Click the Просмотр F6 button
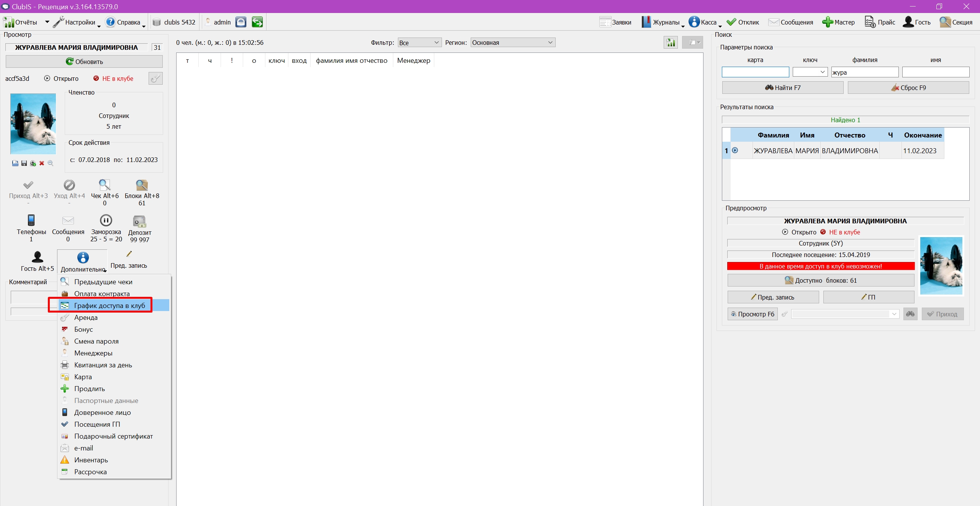The height and width of the screenshot is (506, 980). point(752,314)
